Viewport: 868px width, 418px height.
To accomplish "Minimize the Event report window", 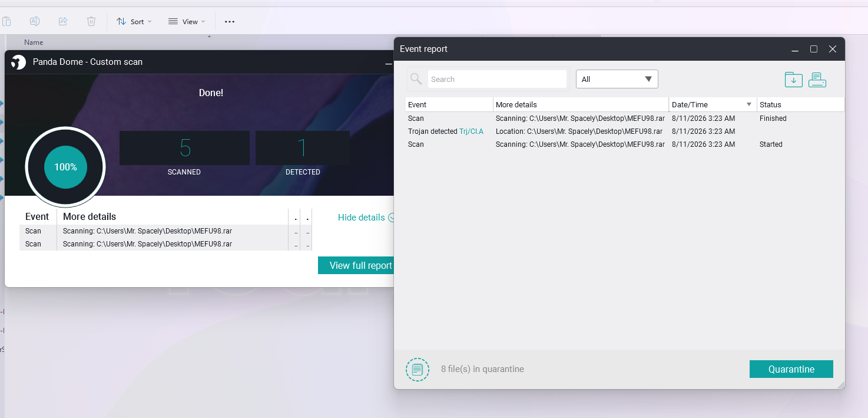I will (795, 50).
